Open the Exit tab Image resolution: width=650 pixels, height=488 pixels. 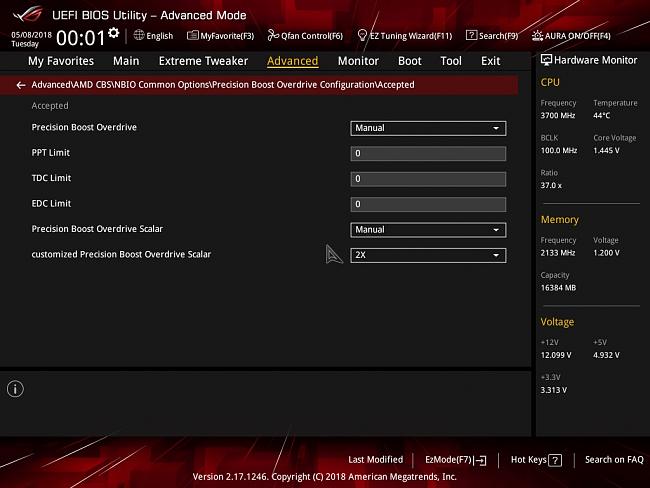pyautogui.click(x=490, y=61)
